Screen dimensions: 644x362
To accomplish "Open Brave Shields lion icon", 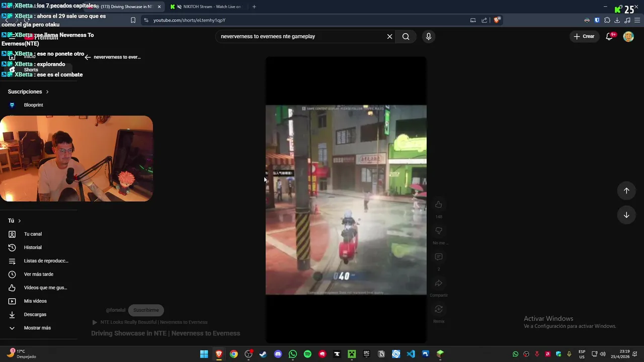I will pos(497,20).
